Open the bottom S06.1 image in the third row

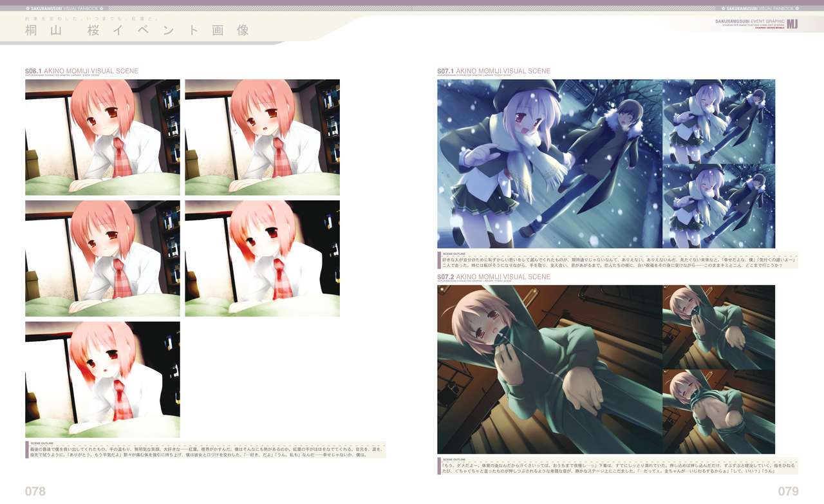pos(102,379)
